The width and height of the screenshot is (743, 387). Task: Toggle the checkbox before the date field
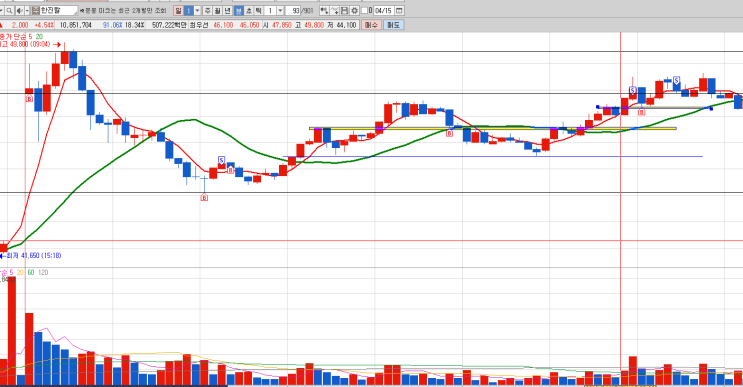(x=364, y=10)
